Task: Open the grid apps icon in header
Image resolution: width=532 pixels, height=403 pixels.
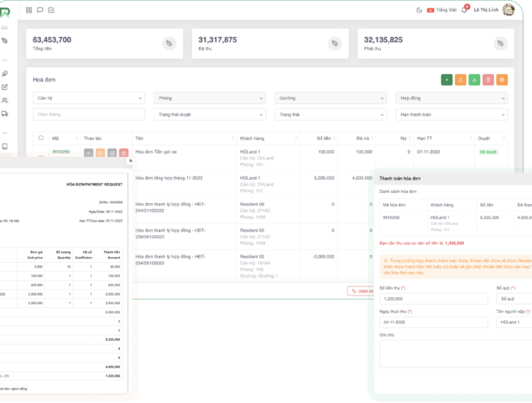Action: click(x=29, y=10)
